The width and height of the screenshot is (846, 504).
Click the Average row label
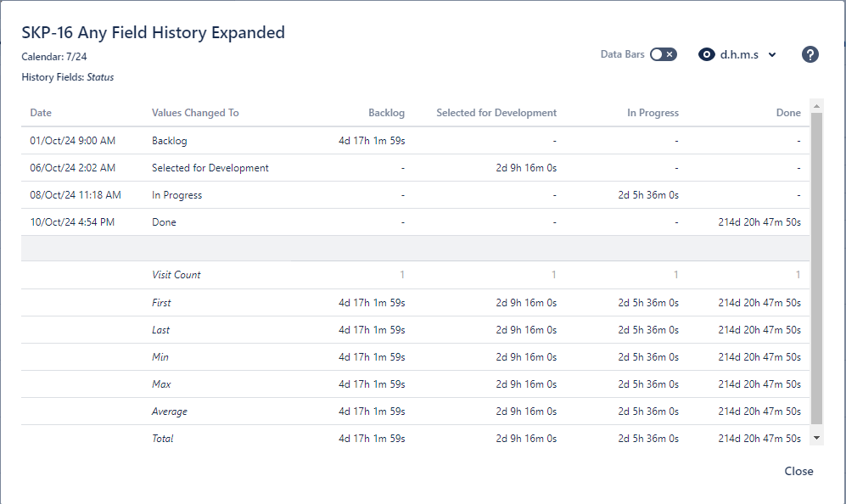click(x=170, y=412)
